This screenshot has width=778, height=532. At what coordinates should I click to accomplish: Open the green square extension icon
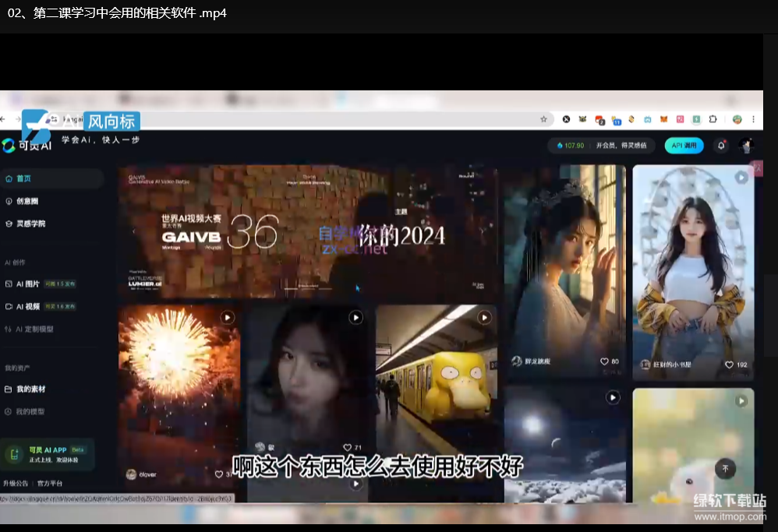coord(697,119)
